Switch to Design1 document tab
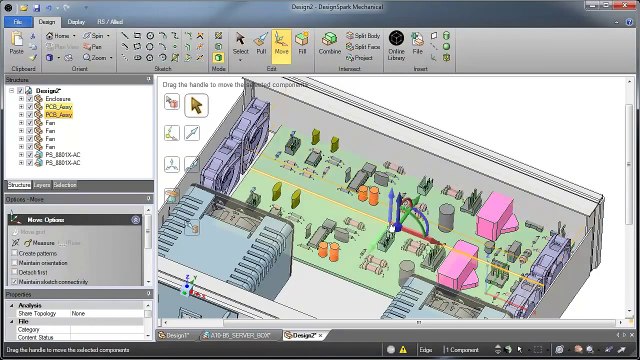 tap(176, 335)
